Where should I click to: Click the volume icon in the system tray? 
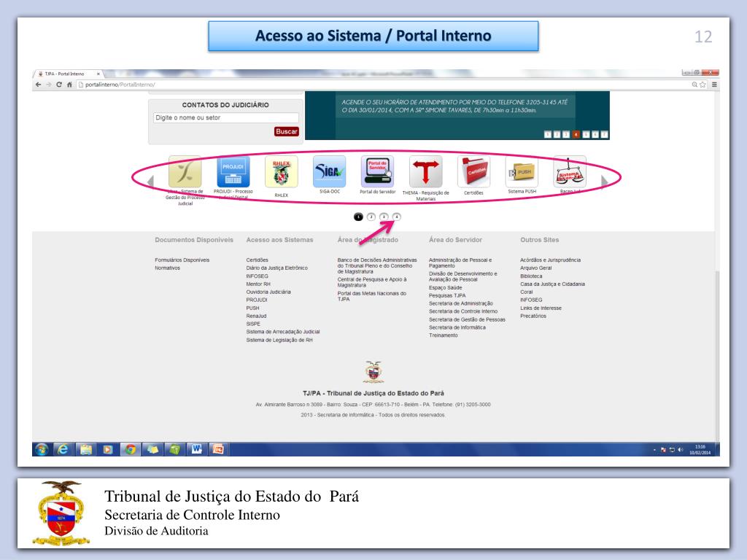point(681,449)
